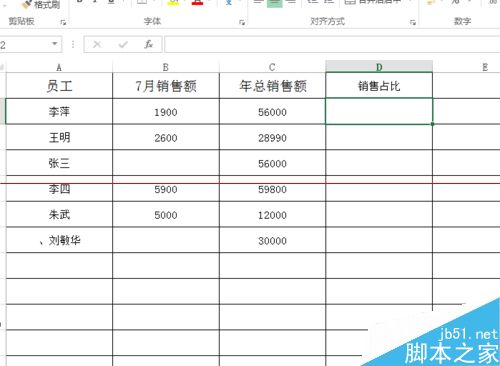The image size is (500, 366).
Task: Select the cell containing 李四
Action: click(59, 189)
